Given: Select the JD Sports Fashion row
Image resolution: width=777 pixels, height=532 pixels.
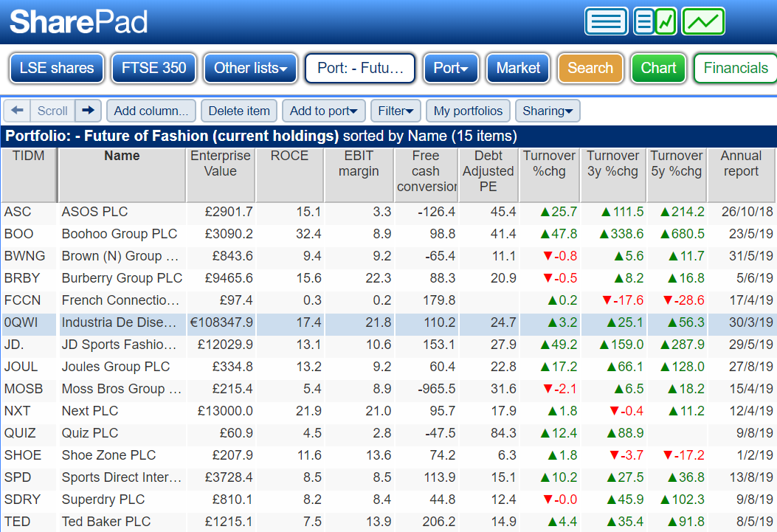Looking at the screenshot, I should (388, 345).
